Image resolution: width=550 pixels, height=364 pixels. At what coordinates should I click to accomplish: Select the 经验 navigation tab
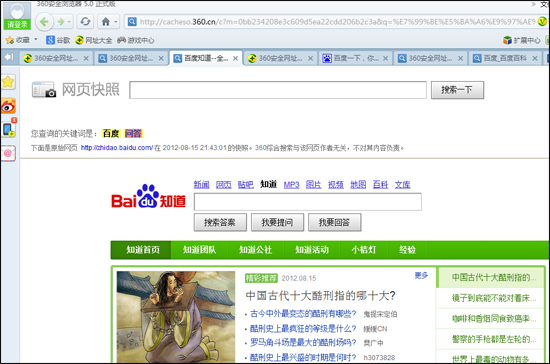[407, 250]
